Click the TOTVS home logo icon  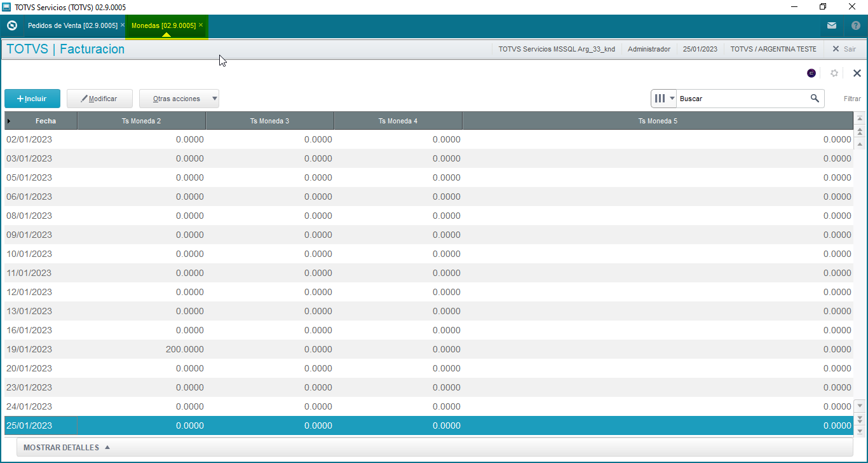(11, 25)
